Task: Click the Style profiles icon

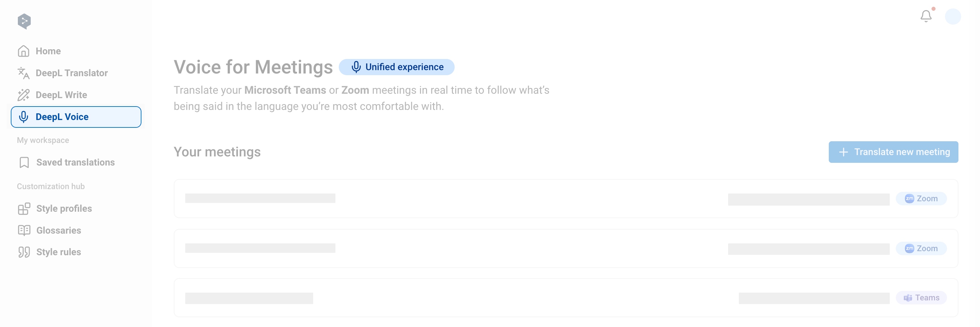Action: (x=24, y=209)
